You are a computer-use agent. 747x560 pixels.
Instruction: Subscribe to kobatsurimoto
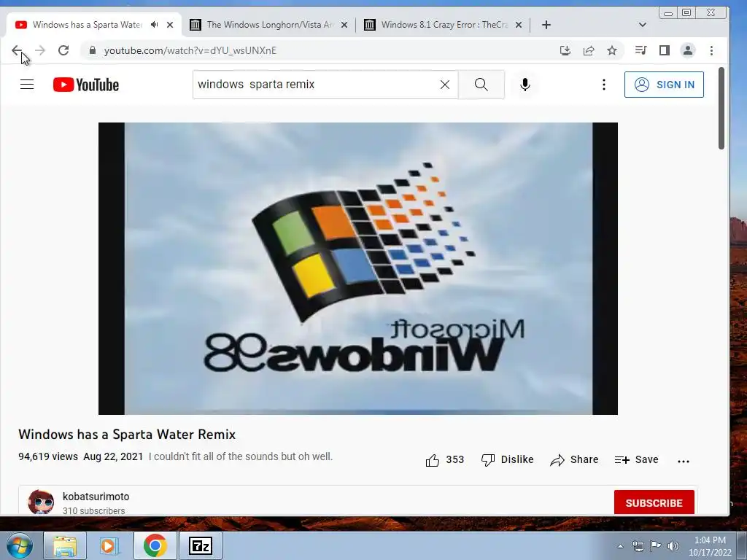(x=654, y=502)
